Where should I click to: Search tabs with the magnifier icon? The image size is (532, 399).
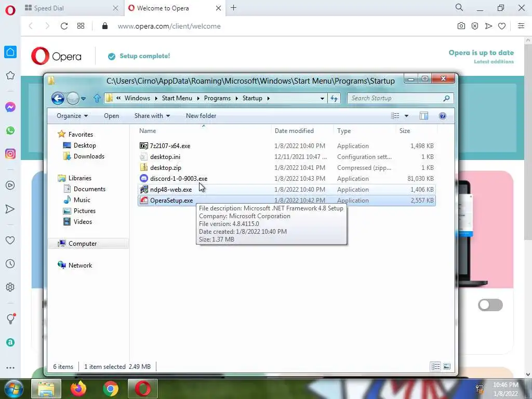(x=459, y=7)
